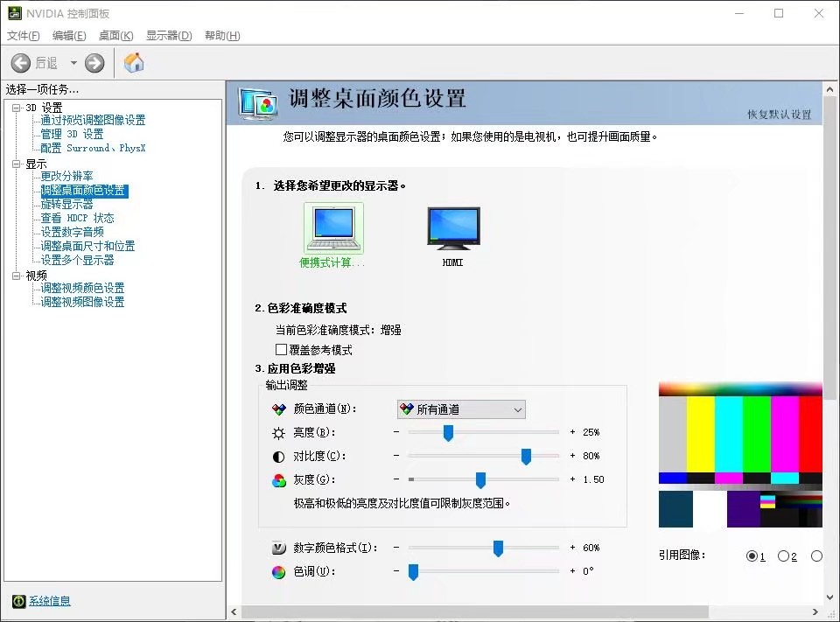Open 调整桌面尺寸和位置 task

pyautogui.click(x=87, y=246)
